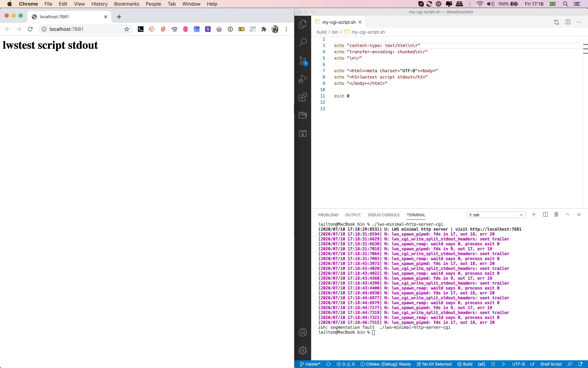Click CMake: [Debug]: Ready status
This screenshot has width=588, height=368.
[x=386, y=364]
